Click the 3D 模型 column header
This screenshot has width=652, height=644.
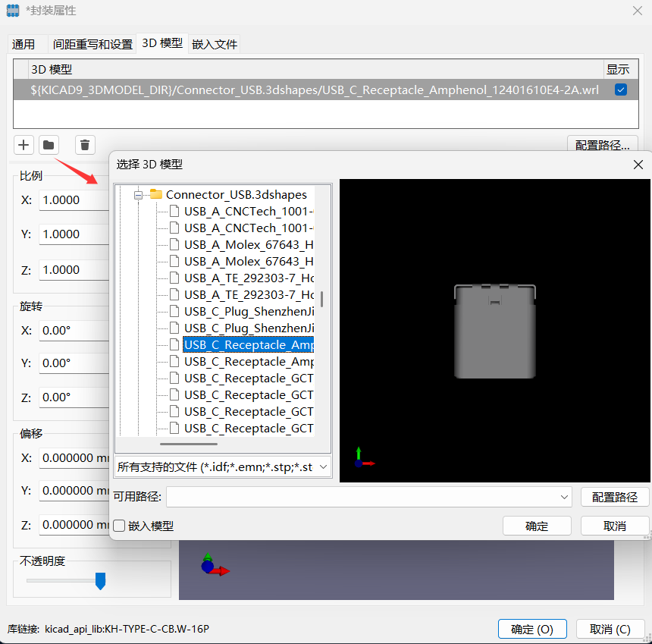(x=315, y=70)
